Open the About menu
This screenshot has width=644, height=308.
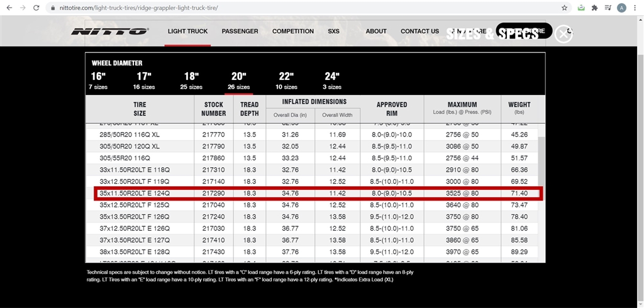tap(376, 31)
